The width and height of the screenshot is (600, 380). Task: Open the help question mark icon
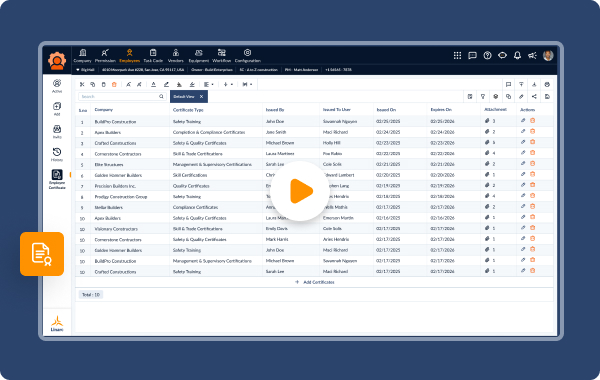487,55
